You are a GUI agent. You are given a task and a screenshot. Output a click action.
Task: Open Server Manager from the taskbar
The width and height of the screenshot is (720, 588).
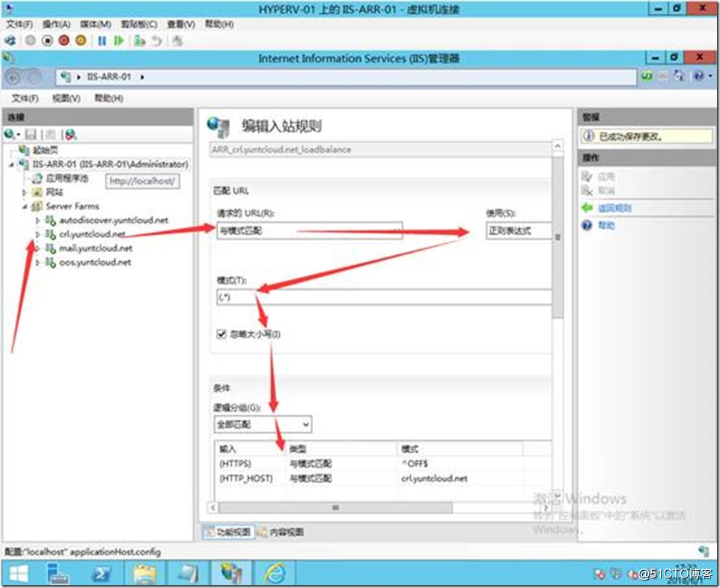click(58, 574)
